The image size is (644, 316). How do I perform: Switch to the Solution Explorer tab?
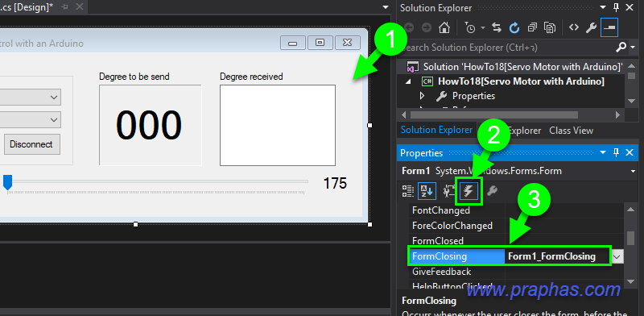coord(436,130)
